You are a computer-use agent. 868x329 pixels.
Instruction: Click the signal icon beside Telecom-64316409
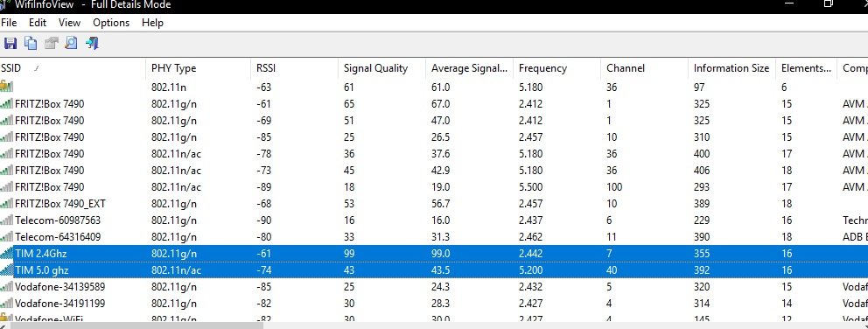pos(7,236)
